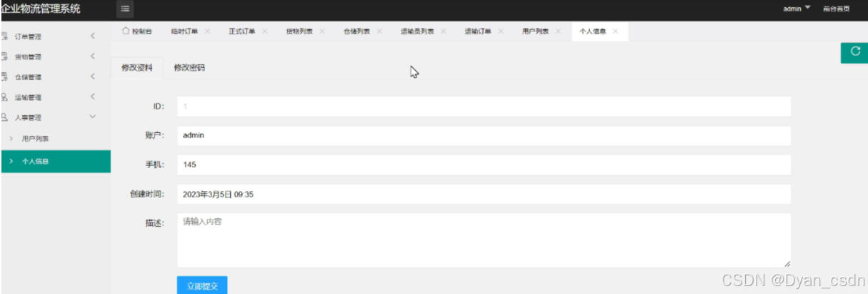The width and height of the screenshot is (868, 294).
Task: Close the 个人信息 tab
Action: [615, 31]
